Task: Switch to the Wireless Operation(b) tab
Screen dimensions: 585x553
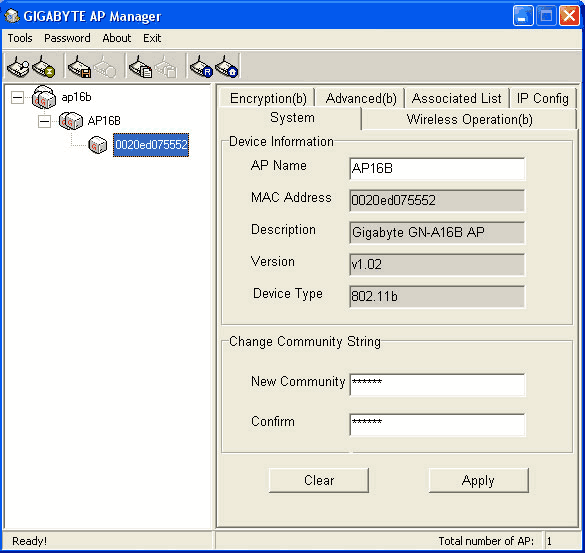Action: [469, 119]
